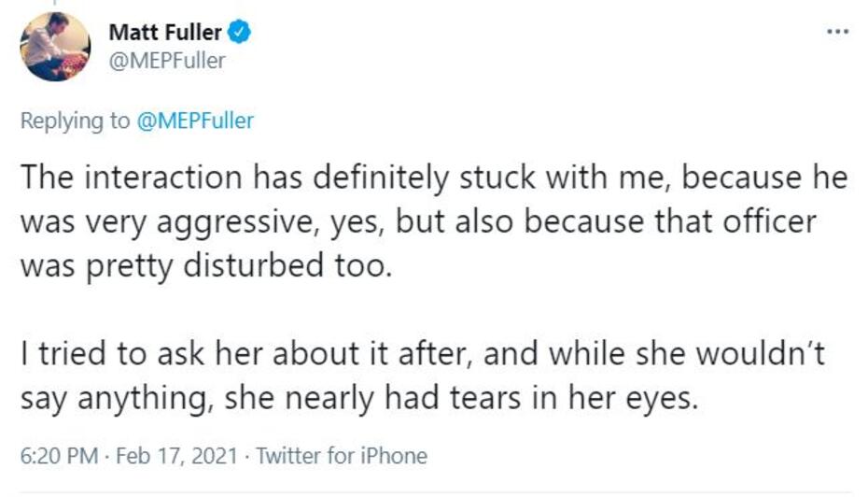This screenshot has height=497, width=868.
Task: Click @MEPFuller in the Replying to line
Action: pos(195,121)
